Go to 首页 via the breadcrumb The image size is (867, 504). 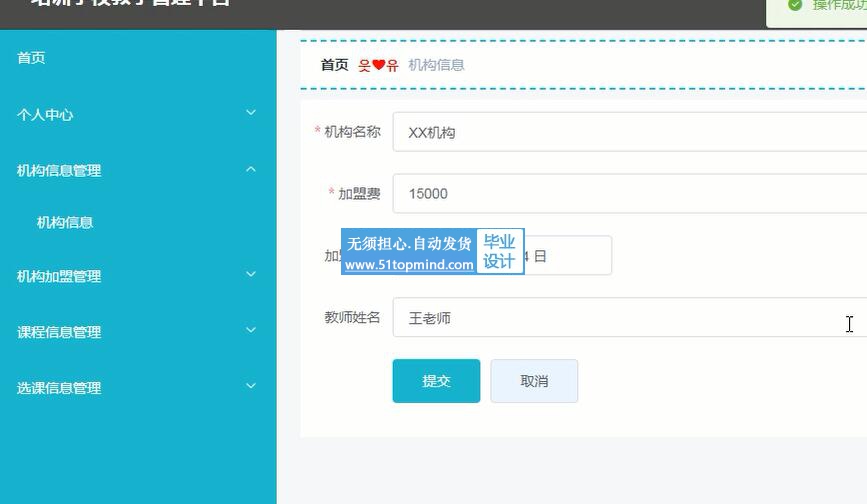click(334, 65)
